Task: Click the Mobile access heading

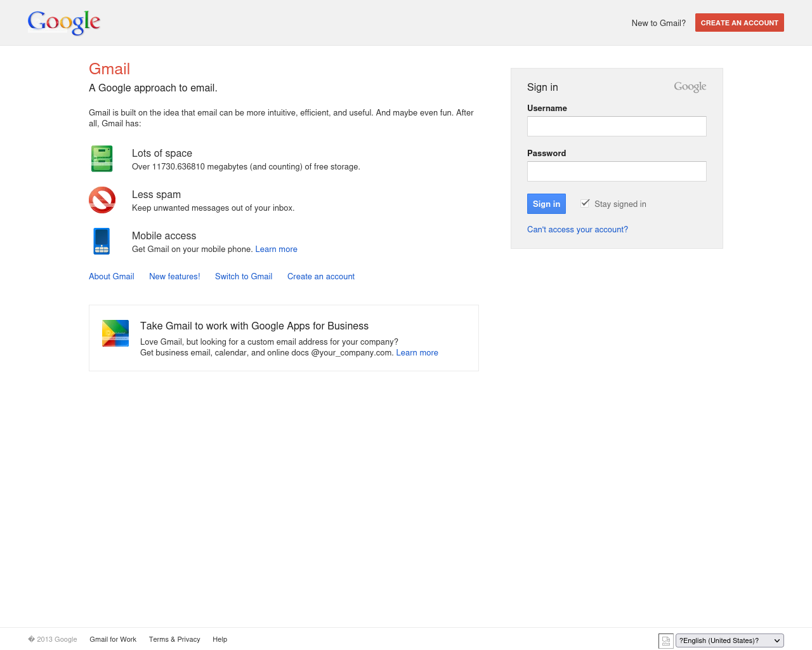Action: (164, 236)
